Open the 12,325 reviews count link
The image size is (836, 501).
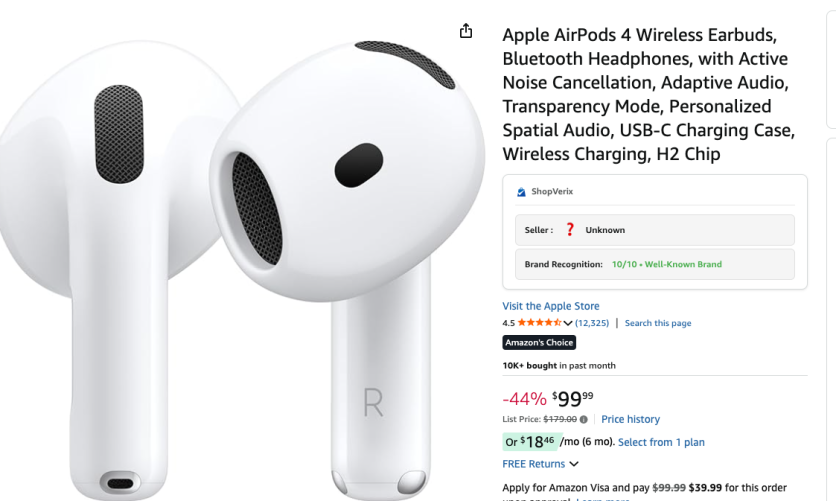(592, 323)
